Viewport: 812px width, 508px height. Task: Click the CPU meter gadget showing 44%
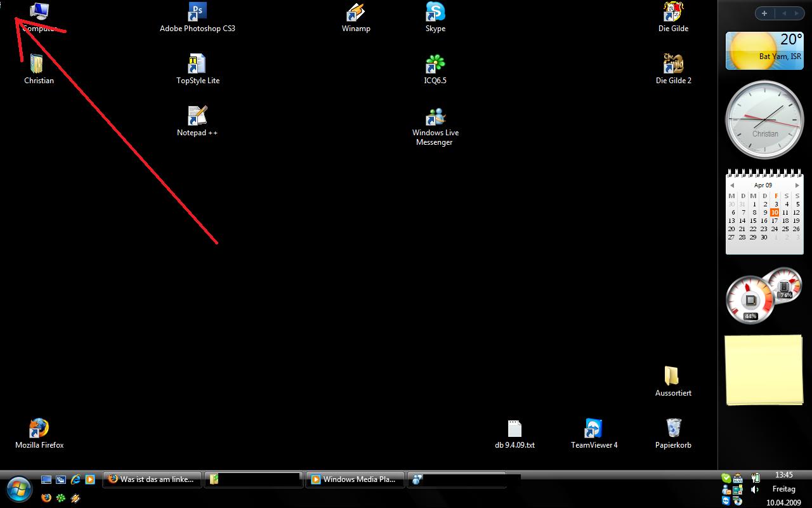point(750,300)
